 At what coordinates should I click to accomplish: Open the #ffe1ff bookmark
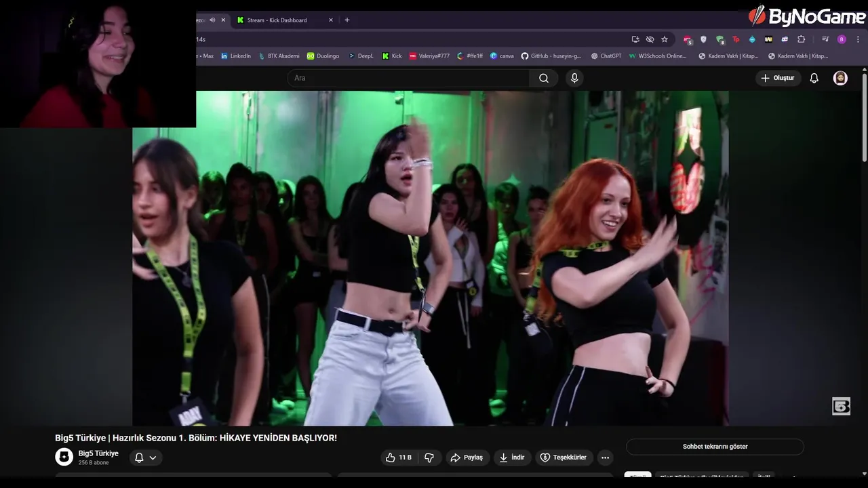click(470, 56)
